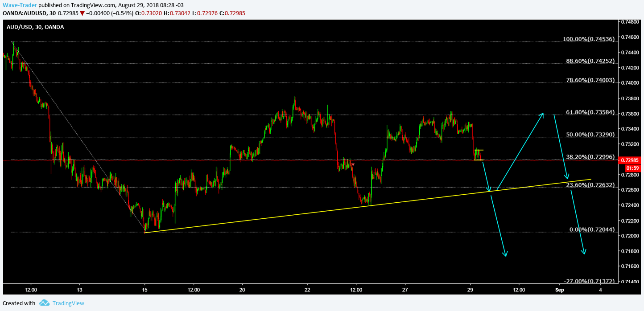Click the TradingView logo icon

44,303
